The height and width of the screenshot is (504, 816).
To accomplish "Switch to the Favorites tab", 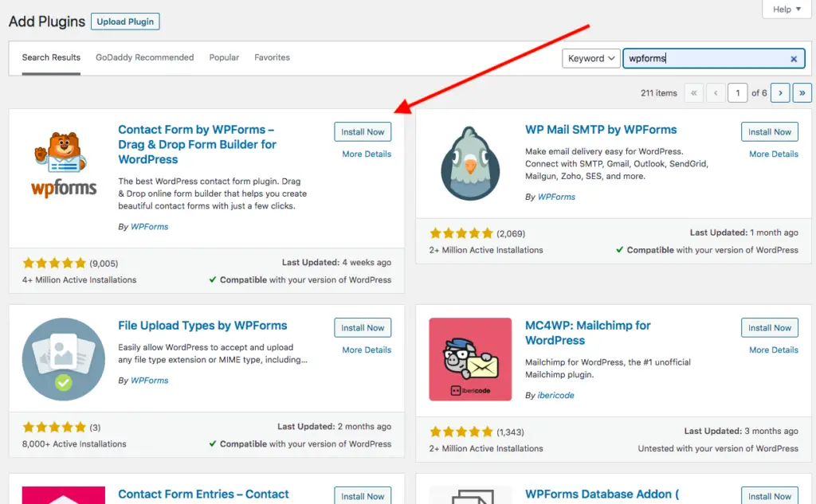I will [273, 57].
